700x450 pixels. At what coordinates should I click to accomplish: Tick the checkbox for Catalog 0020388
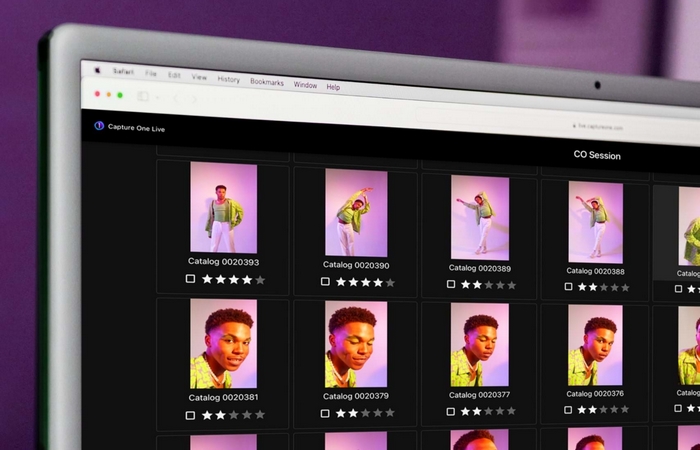coord(568,286)
